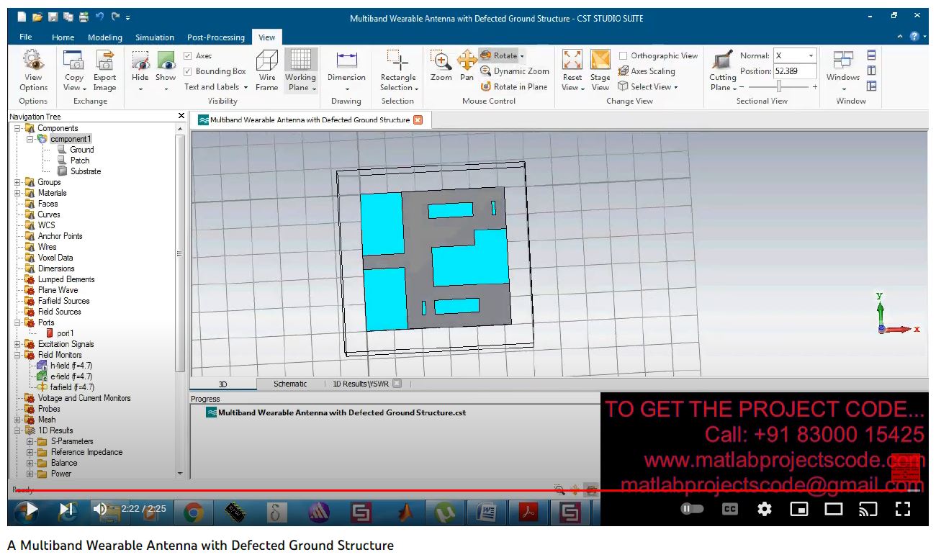
Task: Click the Position value field
Action: pos(795,71)
